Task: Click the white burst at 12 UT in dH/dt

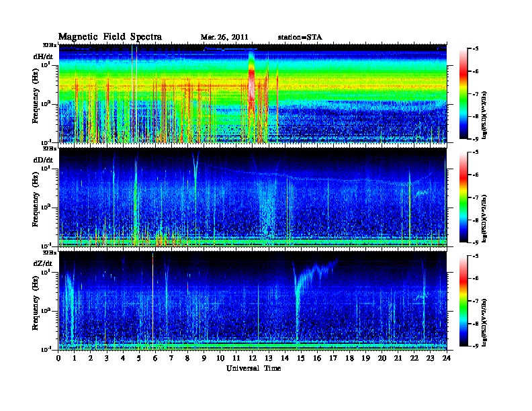Action: coord(251,85)
